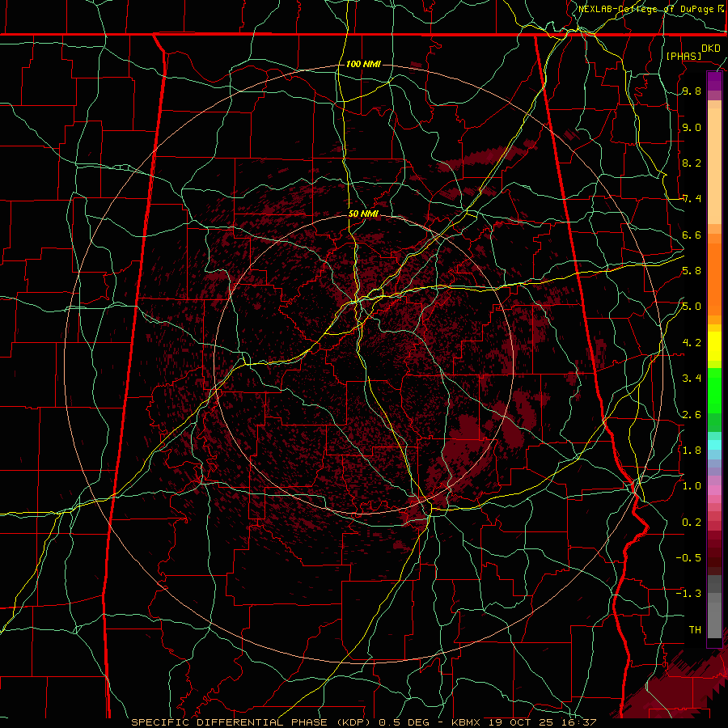Click the 4.2 value on color scale
The image size is (728, 728).
692,343
